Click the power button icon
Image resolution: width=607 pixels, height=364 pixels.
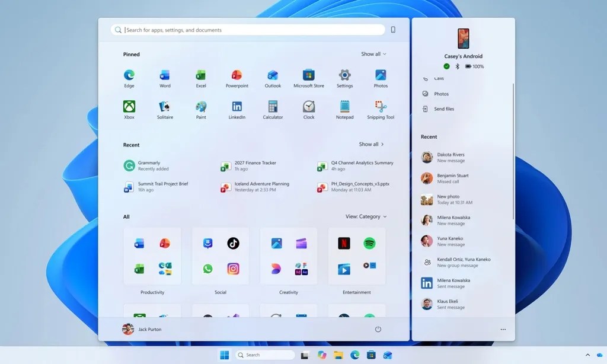378,329
